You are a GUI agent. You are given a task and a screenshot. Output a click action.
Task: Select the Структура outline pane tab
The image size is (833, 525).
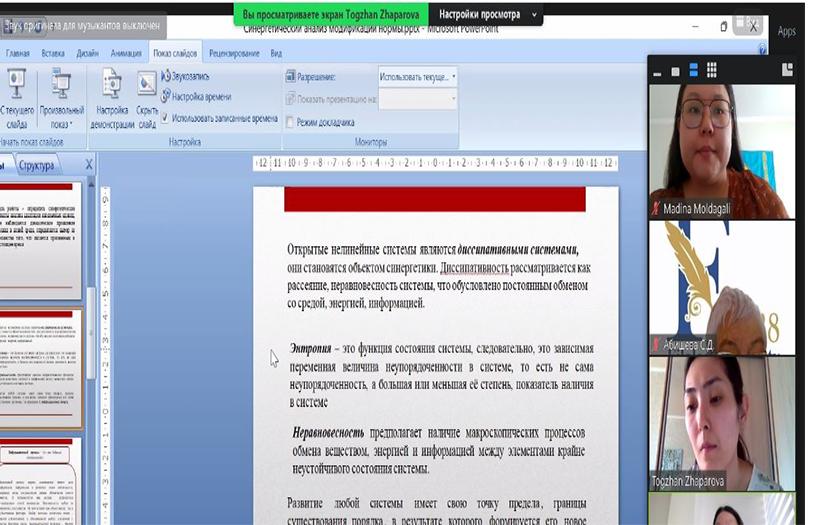pos(36,166)
